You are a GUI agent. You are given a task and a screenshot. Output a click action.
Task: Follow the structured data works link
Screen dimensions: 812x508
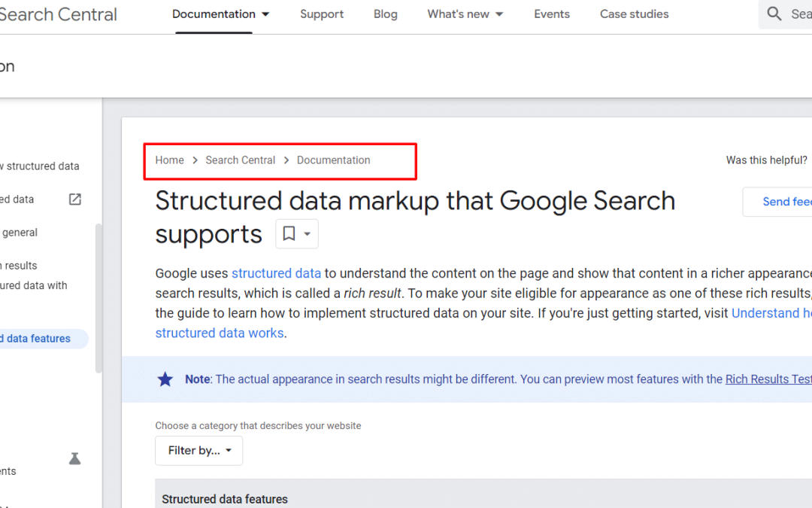click(x=220, y=333)
